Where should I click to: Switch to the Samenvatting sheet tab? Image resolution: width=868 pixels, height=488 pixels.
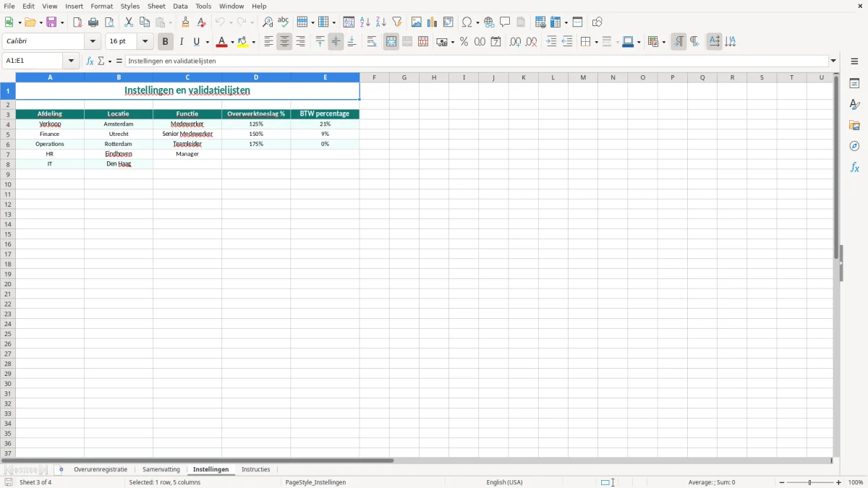[x=161, y=470]
